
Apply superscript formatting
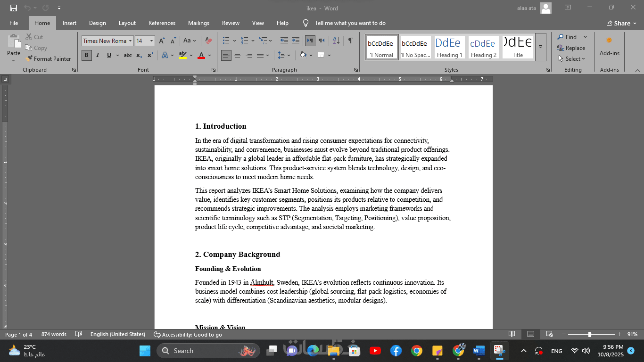150,55
